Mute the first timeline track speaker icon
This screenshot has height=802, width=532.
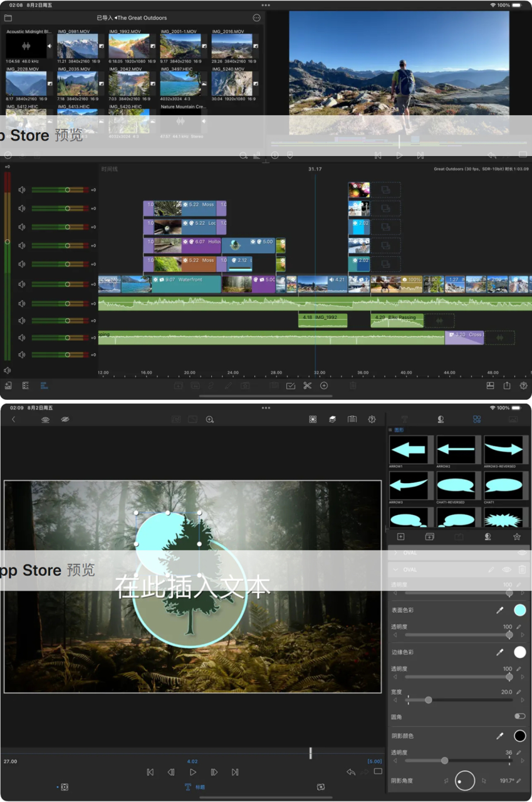click(22, 190)
